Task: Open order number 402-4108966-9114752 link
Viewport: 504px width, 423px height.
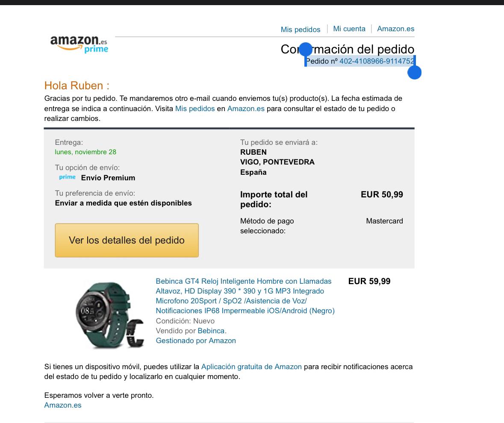Action: click(x=377, y=61)
